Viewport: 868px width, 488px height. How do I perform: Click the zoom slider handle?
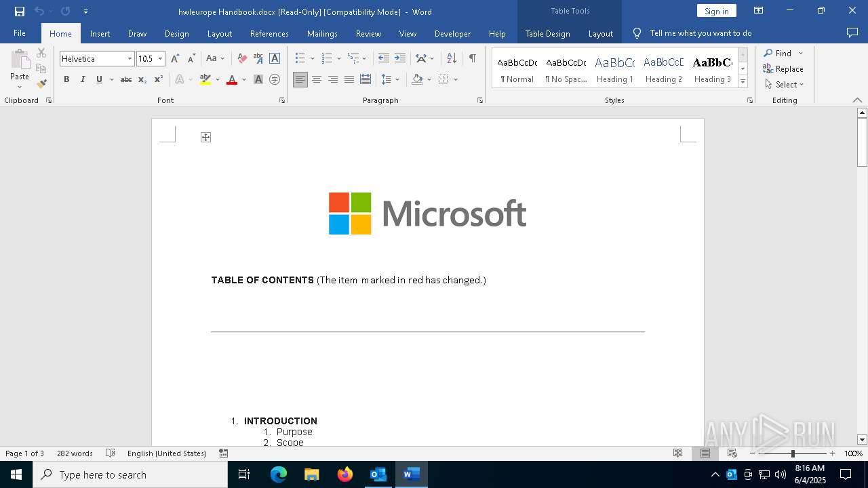click(x=793, y=453)
